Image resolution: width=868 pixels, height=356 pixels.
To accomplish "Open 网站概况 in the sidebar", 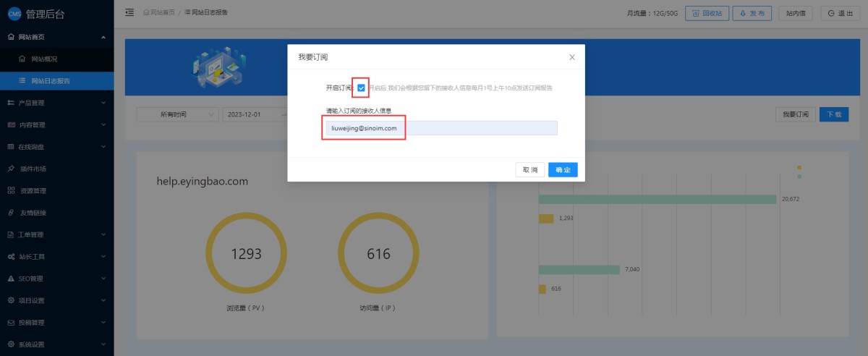I will tap(56, 59).
